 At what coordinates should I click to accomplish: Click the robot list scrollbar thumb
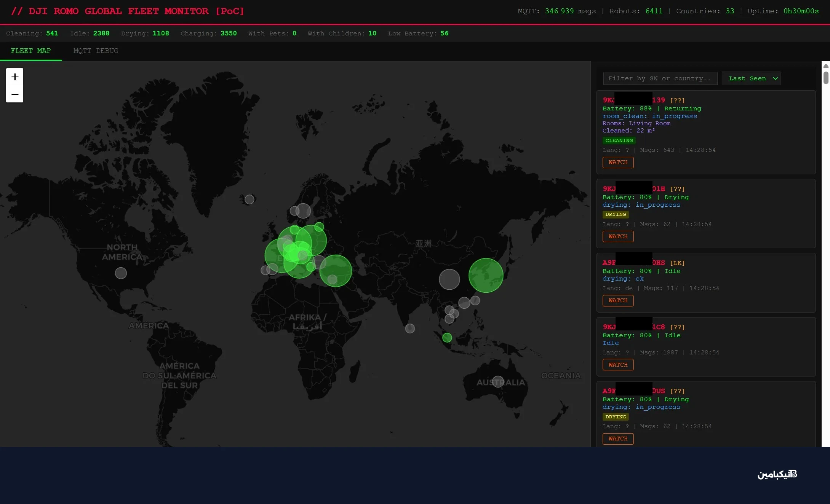pyautogui.click(x=826, y=77)
